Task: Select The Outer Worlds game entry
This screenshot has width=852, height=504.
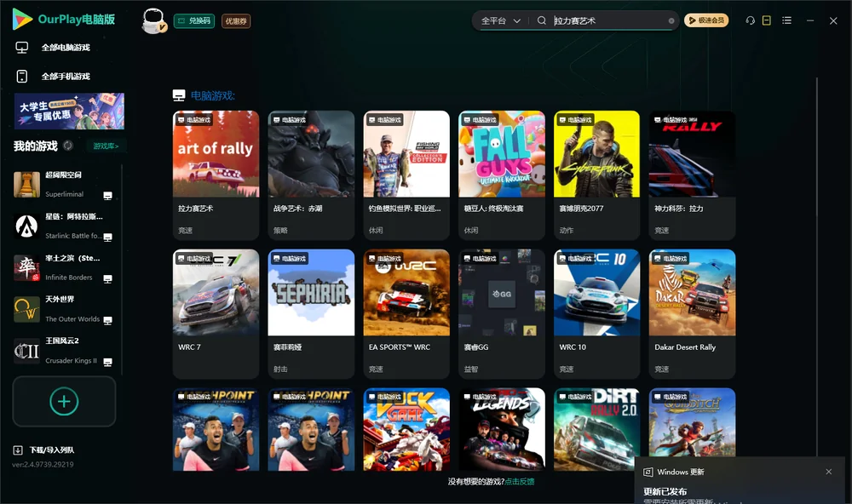Action: [64, 309]
